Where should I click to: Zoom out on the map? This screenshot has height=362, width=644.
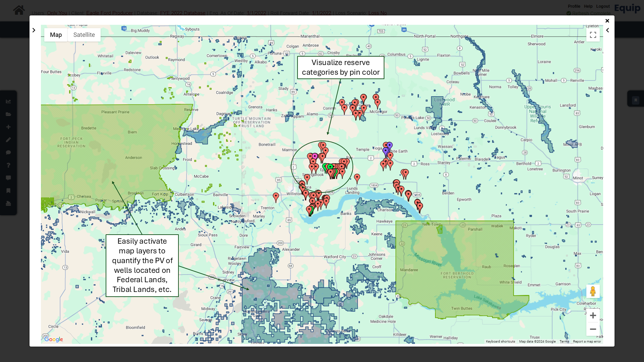tap(593, 329)
